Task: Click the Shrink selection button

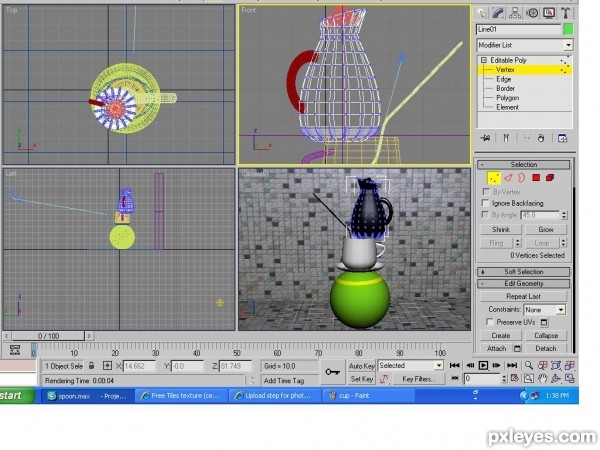Action: 501,230
